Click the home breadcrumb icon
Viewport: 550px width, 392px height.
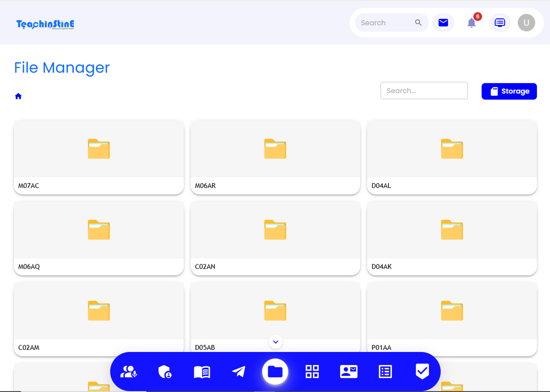click(18, 96)
